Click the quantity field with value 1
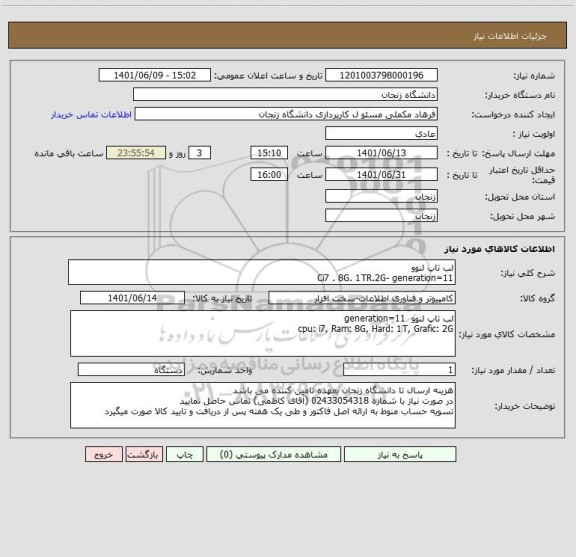The width and height of the screenshot is (576, 557). tap(399, 370)
